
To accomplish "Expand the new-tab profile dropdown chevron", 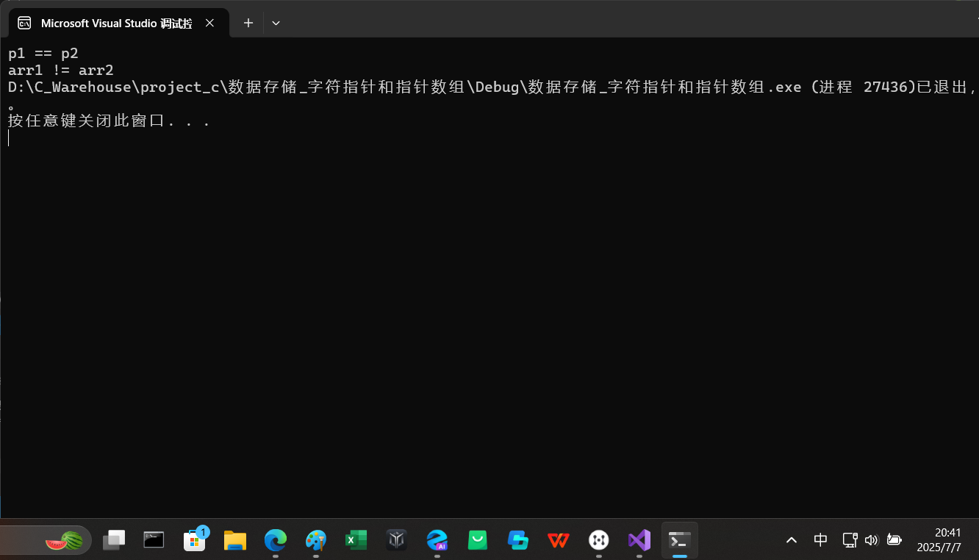I will point(276,23).
